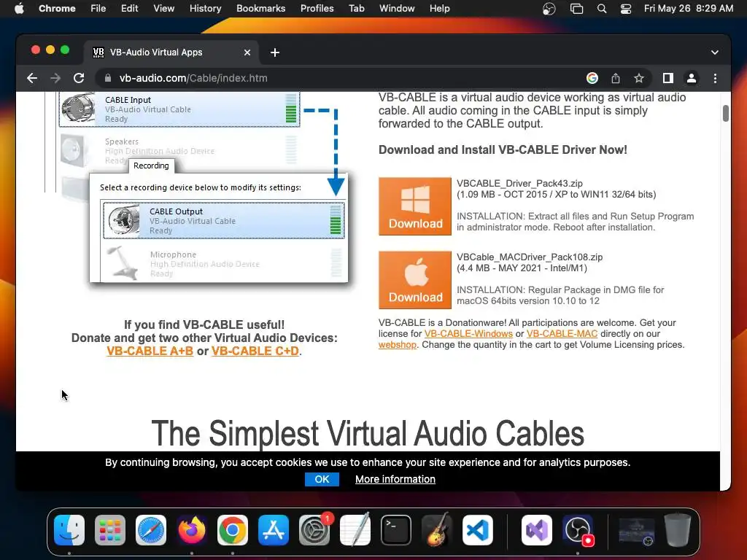
Task: Open the History menu
Action: [205, 8]
